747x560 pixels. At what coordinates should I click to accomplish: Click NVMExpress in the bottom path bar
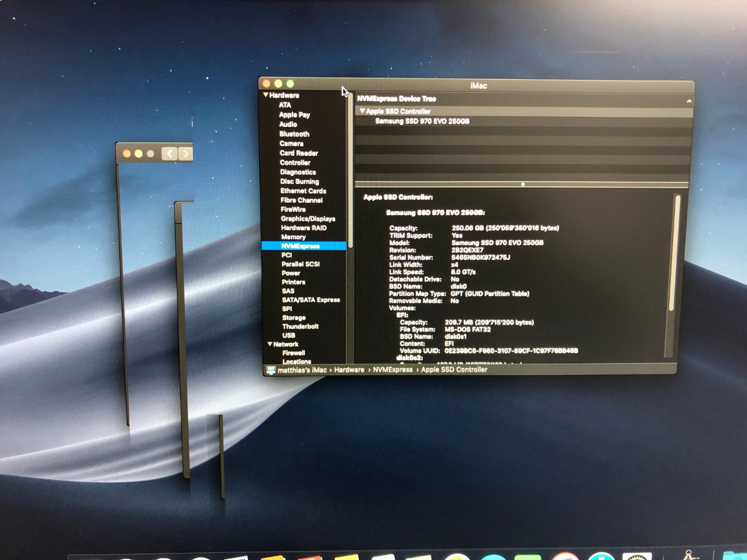pos(393,370)
